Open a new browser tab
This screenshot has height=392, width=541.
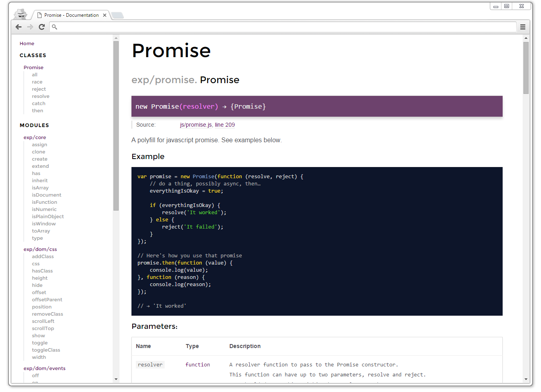tap(117, 14)
